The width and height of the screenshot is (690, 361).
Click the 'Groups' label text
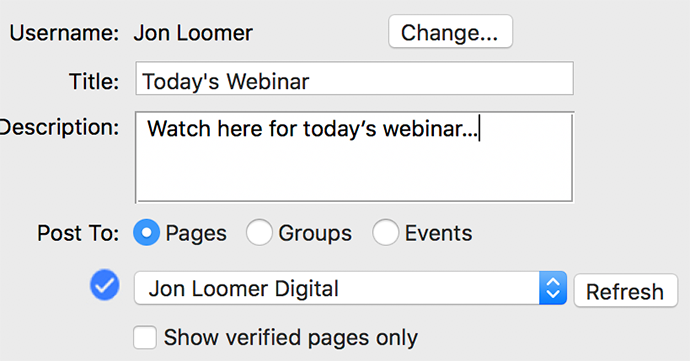[315, 233]
